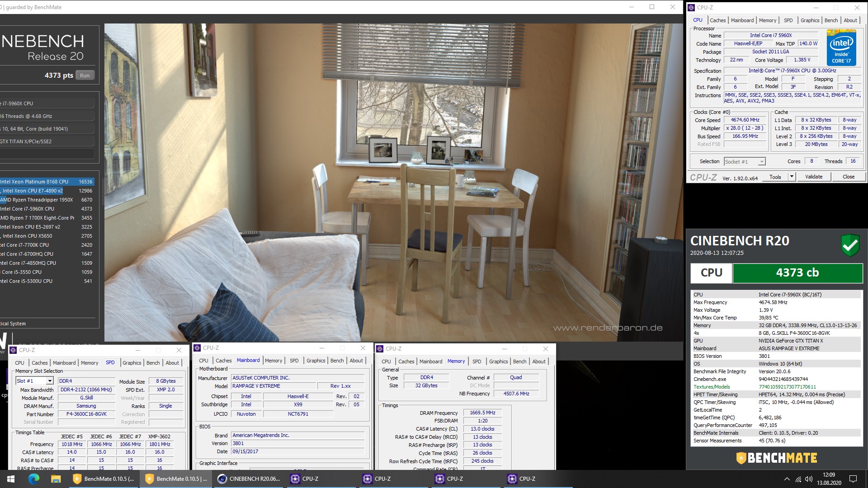
Task: Click the Validate button in CPU-Z
Action: (x=814, y=177)
